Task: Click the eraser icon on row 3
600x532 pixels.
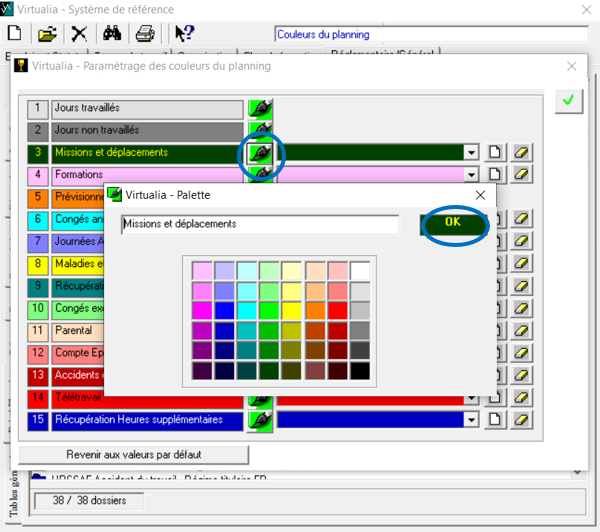Action: click(521, 153)
